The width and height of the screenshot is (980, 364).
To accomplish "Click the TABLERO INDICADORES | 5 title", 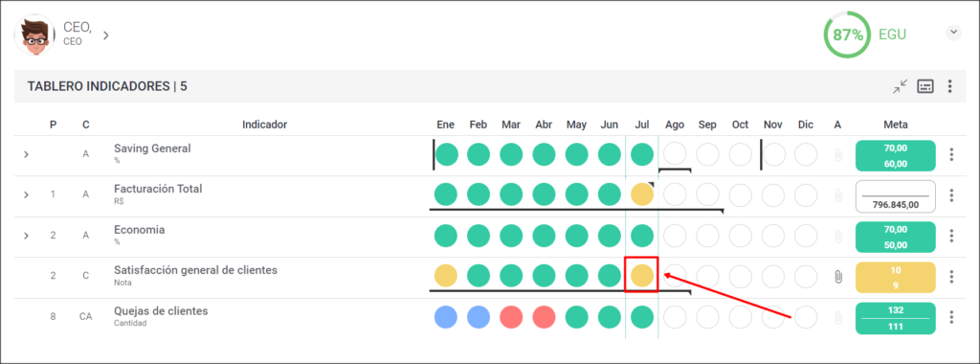I will pyautogui.click(x=107, y=86).
